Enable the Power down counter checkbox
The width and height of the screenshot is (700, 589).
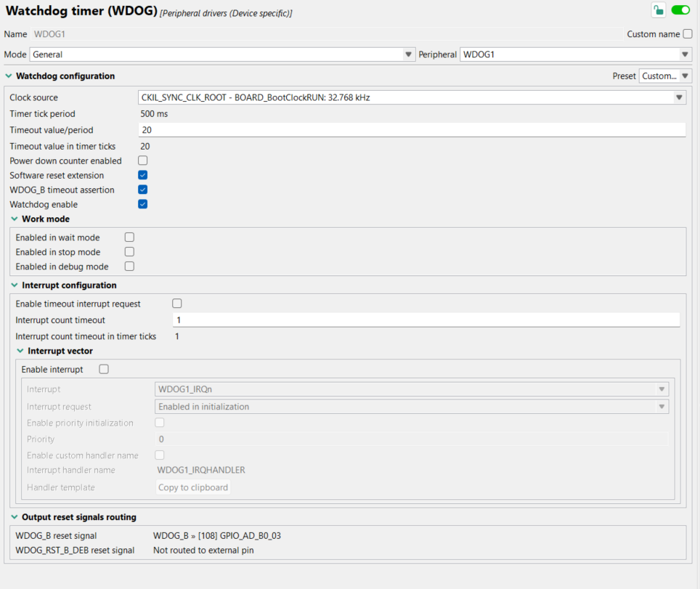click(142, 161)
